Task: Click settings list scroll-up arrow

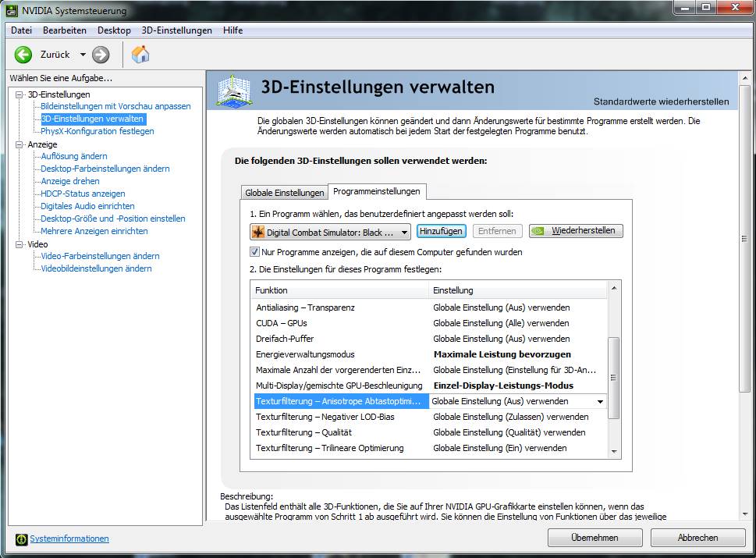Action: 614,288
